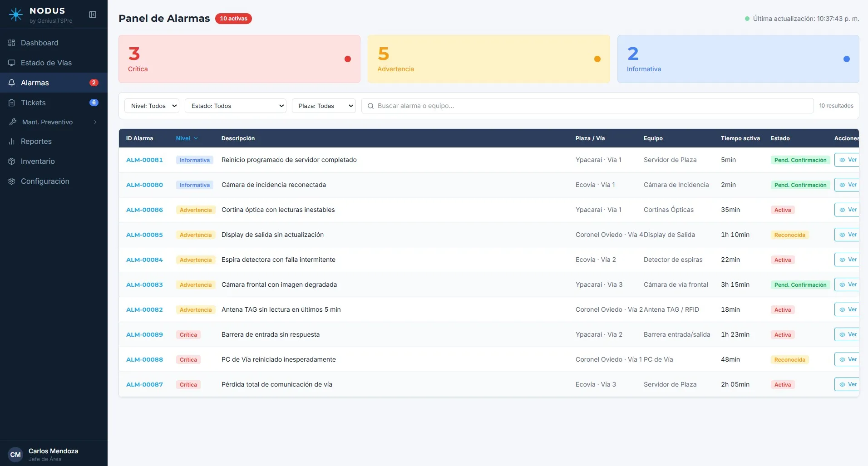Screen dimensions: 868x466
Task: Select the Alarmas menu item
Action: [x=54, y=83]
